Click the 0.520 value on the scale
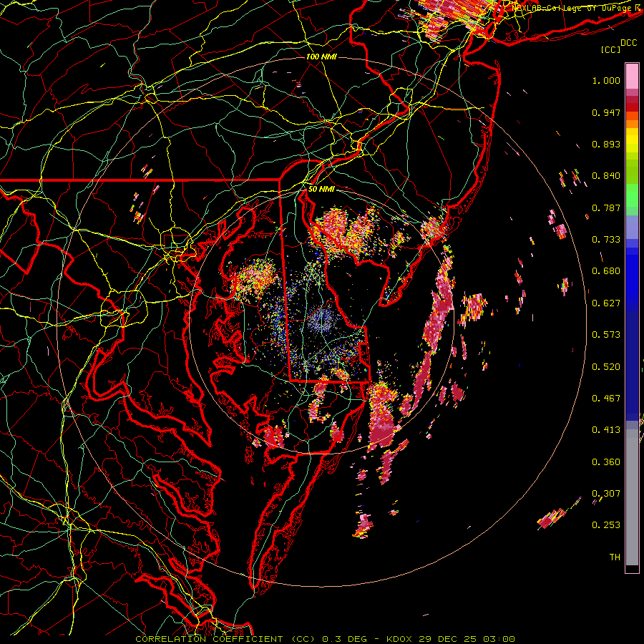The image size is (644, 644). (x=606, y=367)
